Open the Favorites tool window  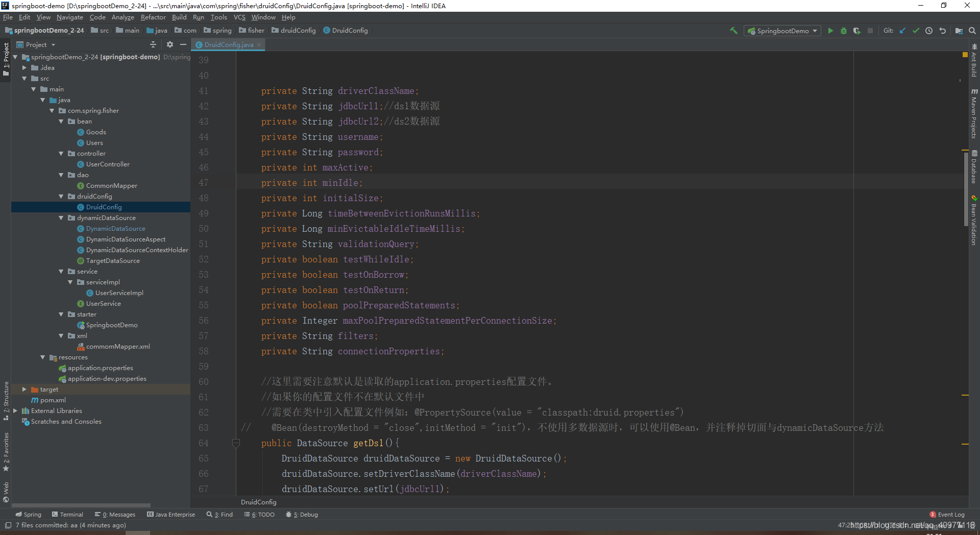point(6,452)
